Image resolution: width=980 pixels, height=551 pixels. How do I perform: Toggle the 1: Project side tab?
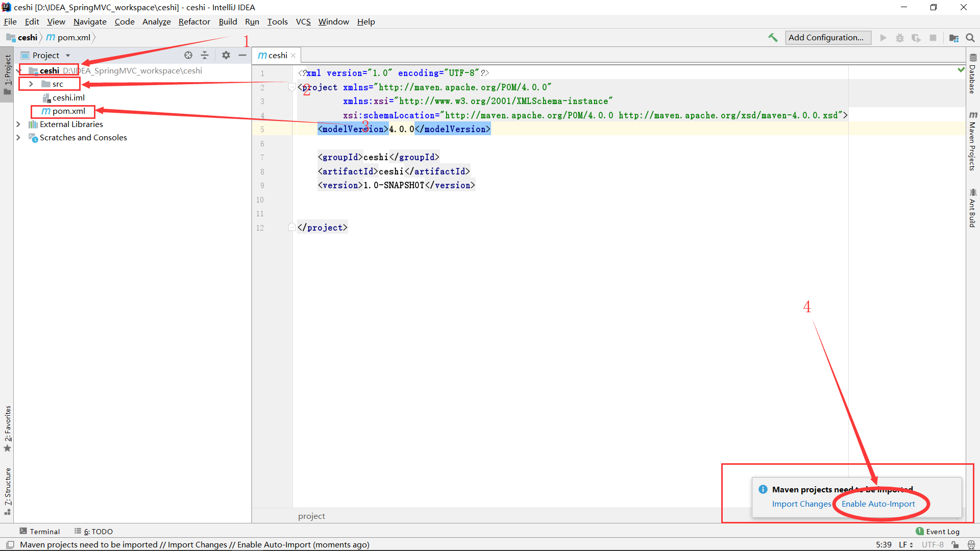(x=7, y=74)
